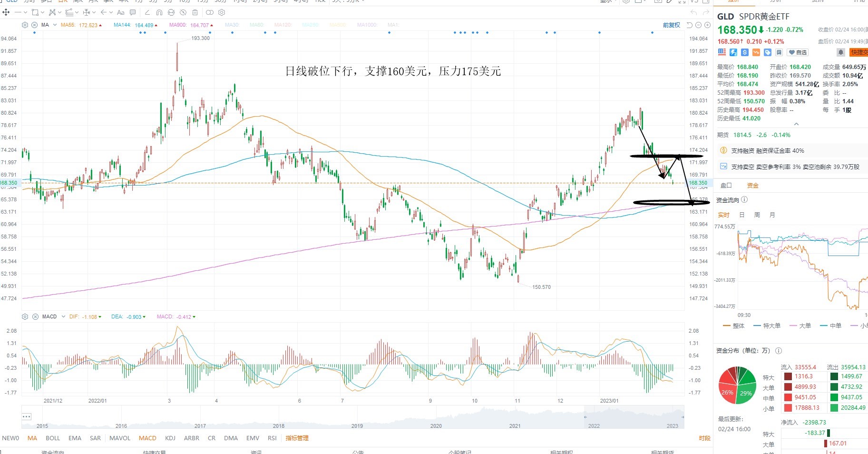Open the drawing toolbar settings gear
This screenshot has height=454, width=868.
pos(222,12)
